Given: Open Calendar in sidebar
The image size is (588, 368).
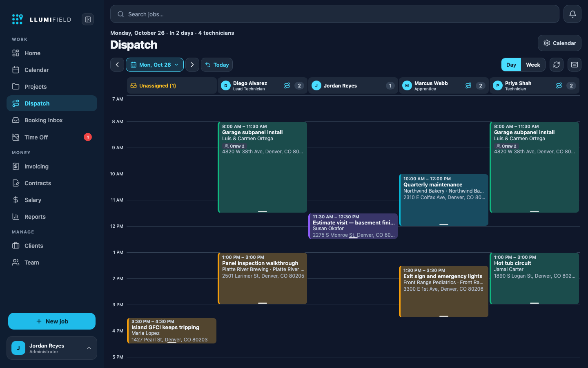Looking at the screenshot, I should pyautogui.click(x=52, y=70).
